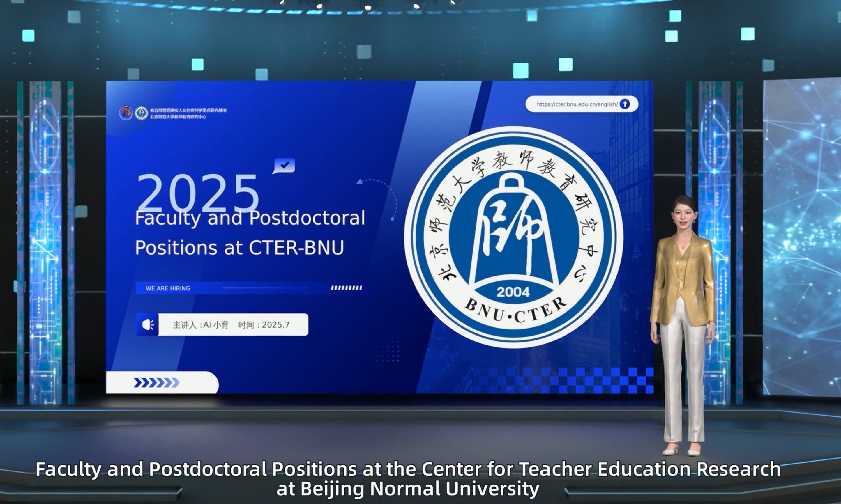
Task: Click the 'Faculty and Postdoctoral' title line
Action: click(x=250, y=218)
